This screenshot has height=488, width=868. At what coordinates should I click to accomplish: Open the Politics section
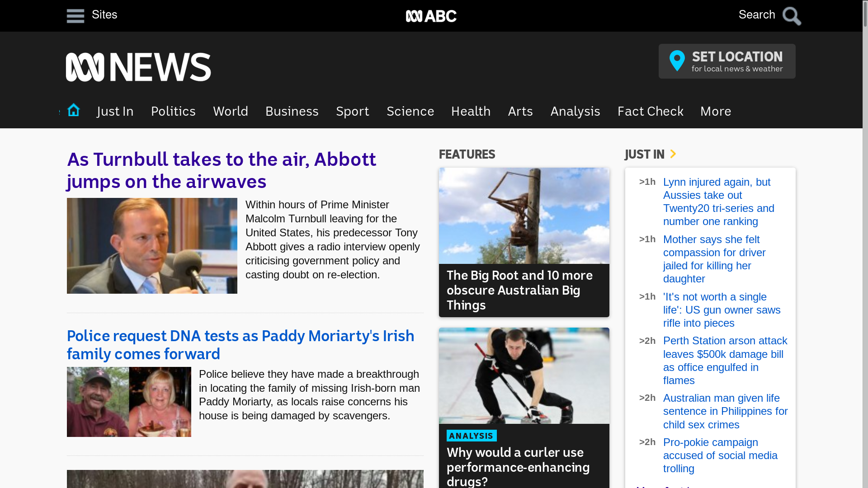coord(173,111)
